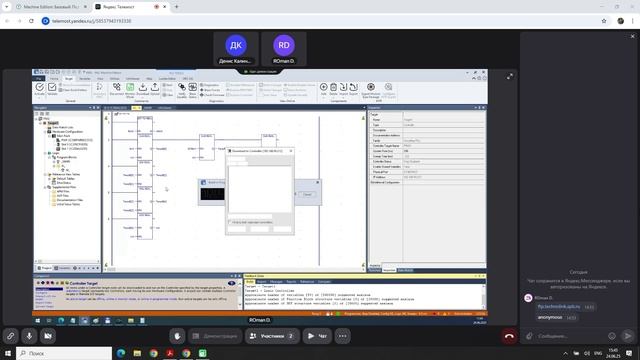Attach a file in chat
This screenshot has height=360, width=640.
[x=529, y=336]
